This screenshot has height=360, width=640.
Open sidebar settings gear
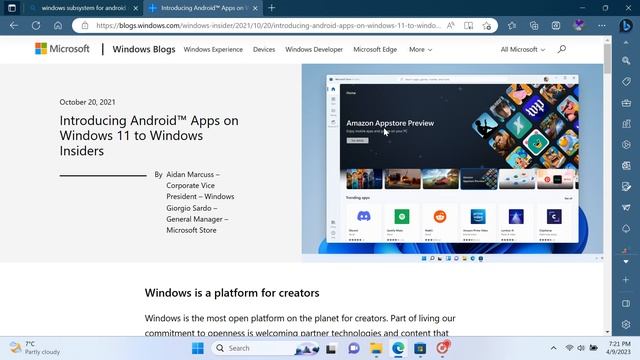(x=626, y=324)
